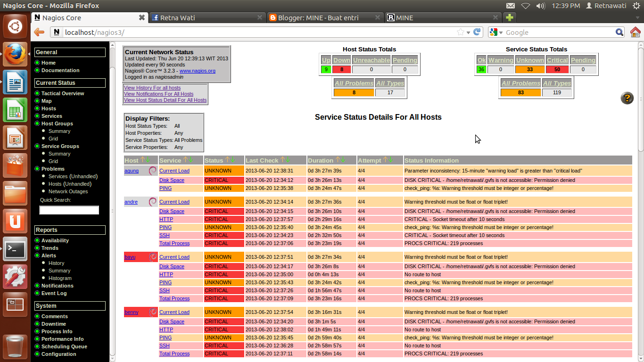The width and height of the screenshot is (644, 362).
Task: Open Tactical Overview in the sidebar
Action: (x=63, y=93)
